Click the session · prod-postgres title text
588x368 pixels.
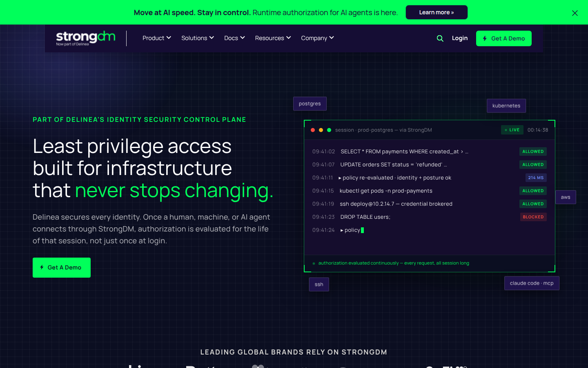[x=383, y=130]
